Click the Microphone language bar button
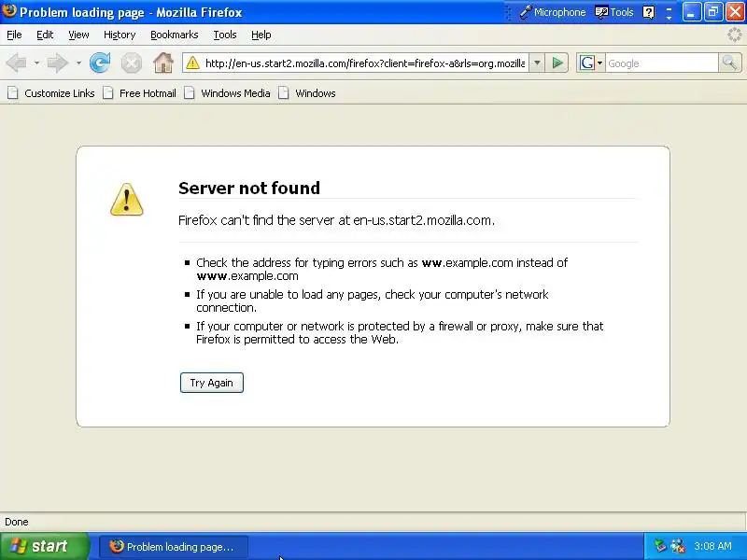The image size is (747, 560). 553,12
